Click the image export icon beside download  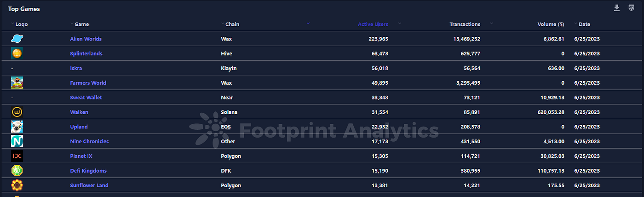pos(631,8)
